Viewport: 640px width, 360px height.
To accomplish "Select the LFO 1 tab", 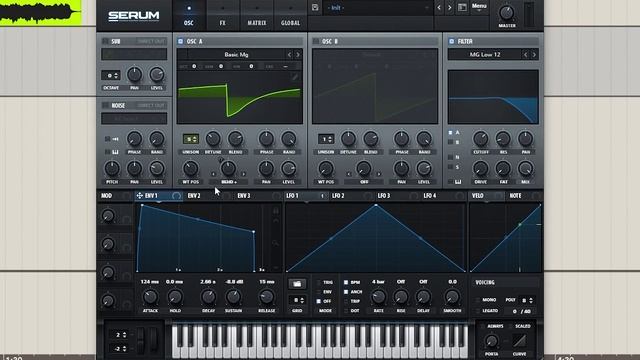I will 292,196.
